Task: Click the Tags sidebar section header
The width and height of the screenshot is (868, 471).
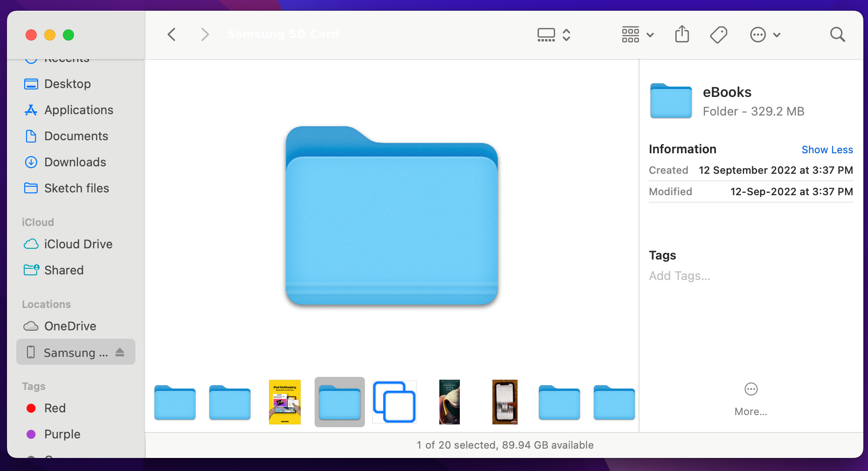Action: click(34, 386)
